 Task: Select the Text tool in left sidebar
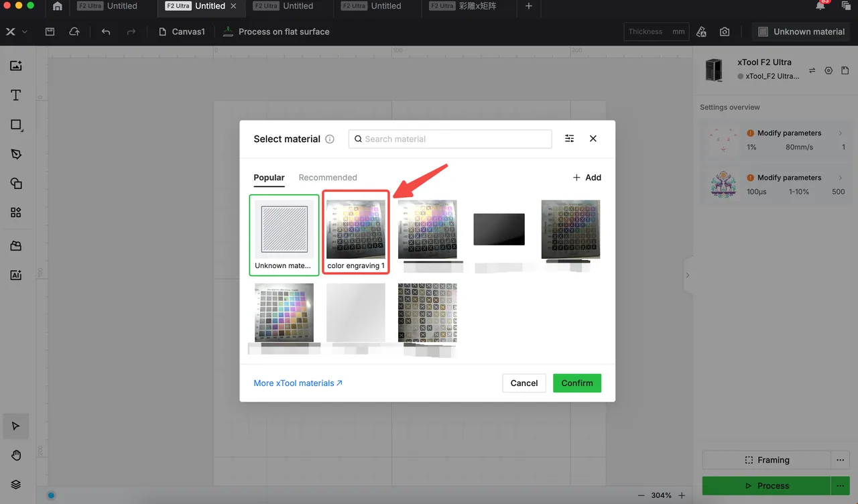[16, 95]
